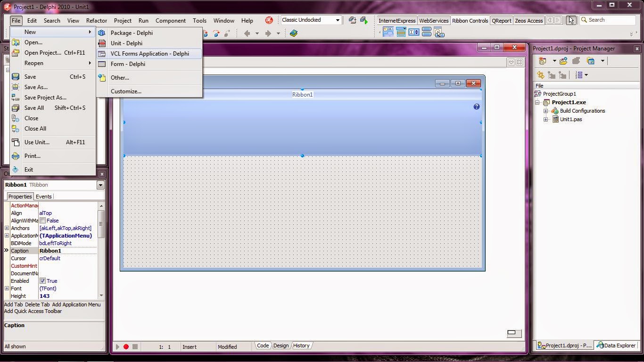Click the help contents book icon in toolbar
This screenshot has width=644, height=362.
[x=294, y=33]
